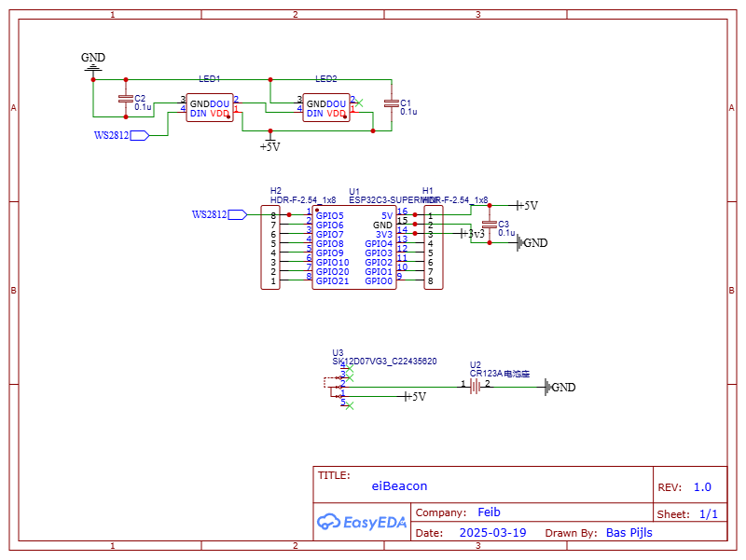
Task: Click the no-connect X on U3 pin 5
Action: point(350,406)
